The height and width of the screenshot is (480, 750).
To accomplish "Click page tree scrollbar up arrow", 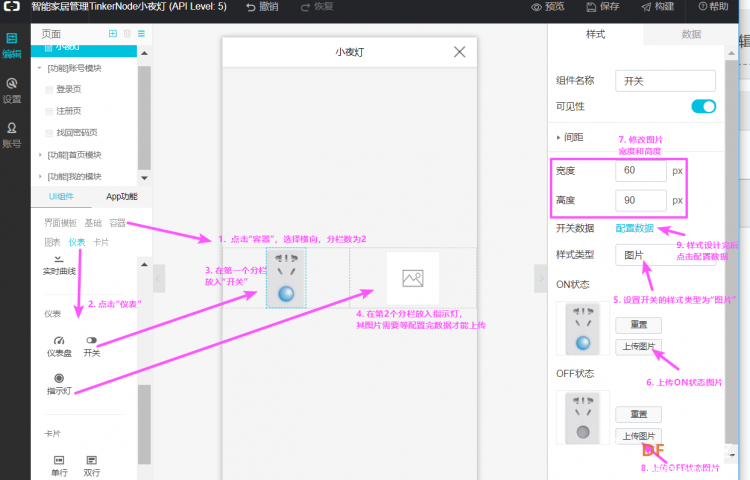I will (x=144, y=53).
